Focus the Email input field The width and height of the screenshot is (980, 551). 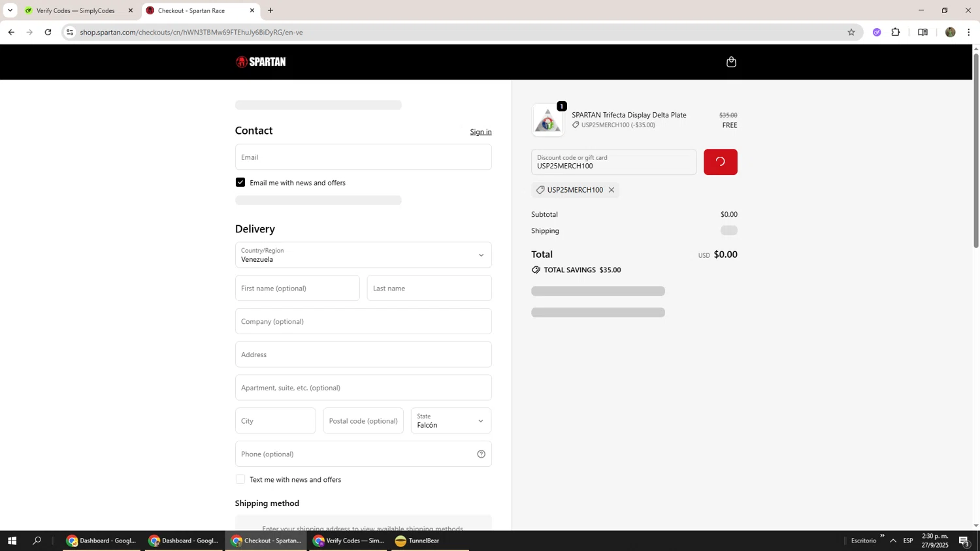click(x=363, y=157)
